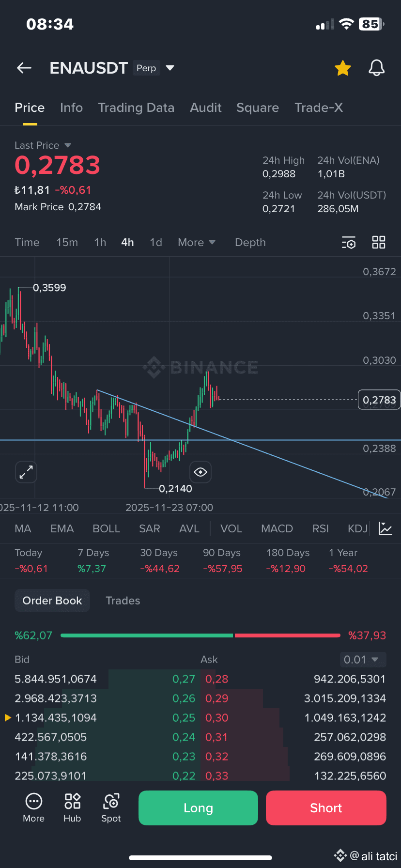Toggle the MACD indicator
Image resolution: width=401 pixels, height=868 pixels.
[x=277, y=528]
